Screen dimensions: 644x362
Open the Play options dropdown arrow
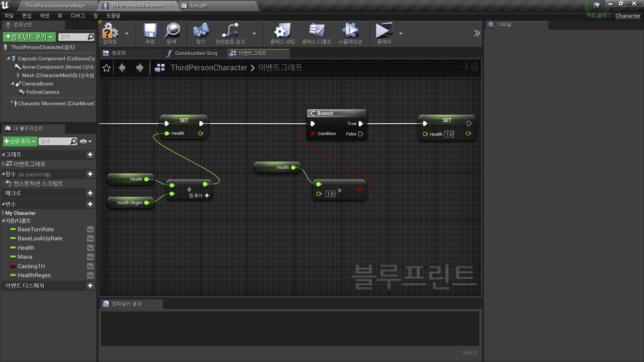tap(401, 34)
